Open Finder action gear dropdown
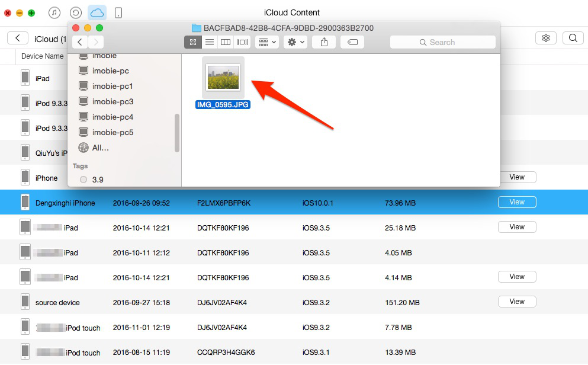The height and width of the screenshot is (365, 588). coord(295,42)
